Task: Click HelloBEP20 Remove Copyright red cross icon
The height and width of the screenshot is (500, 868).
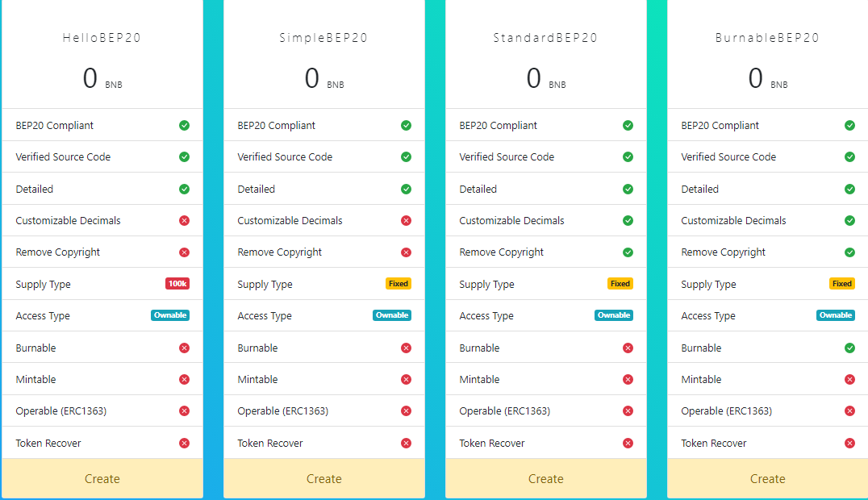Action: click(185, 252)
